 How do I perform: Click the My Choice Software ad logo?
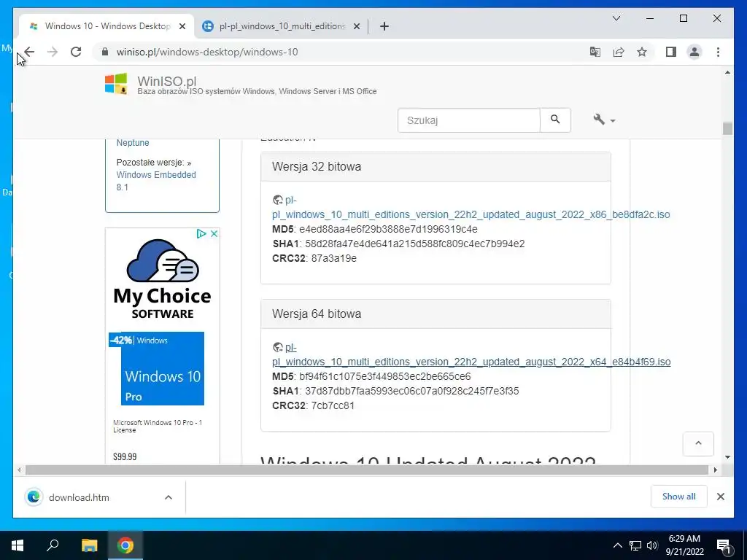click(163, 279)
